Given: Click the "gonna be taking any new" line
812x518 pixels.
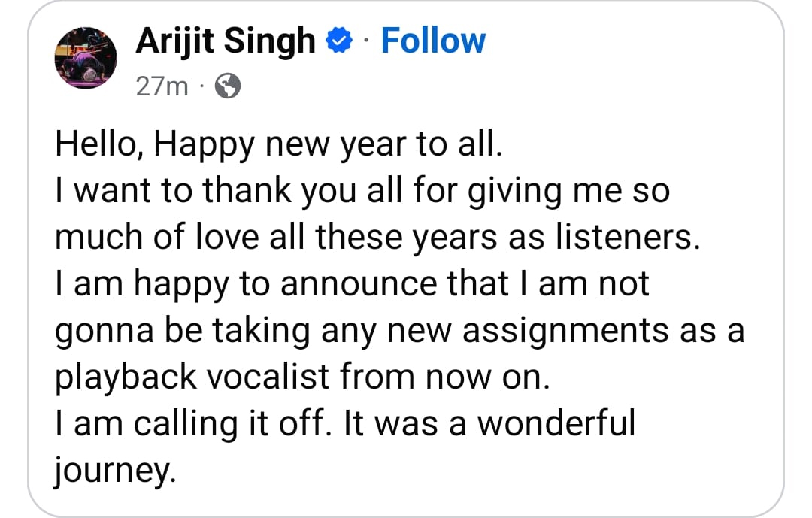Looking at the screenshot, I should pos(400,331).
